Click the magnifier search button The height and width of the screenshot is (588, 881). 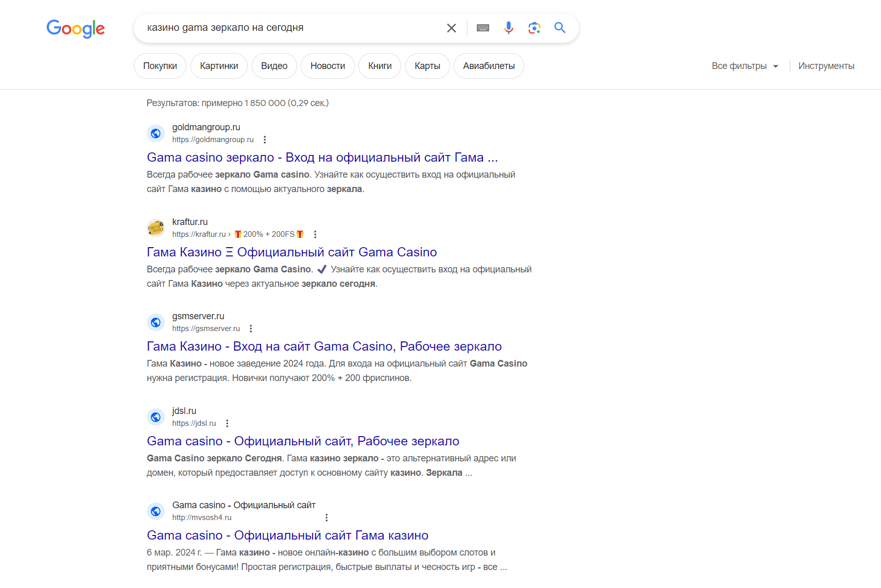click(560, 28)
